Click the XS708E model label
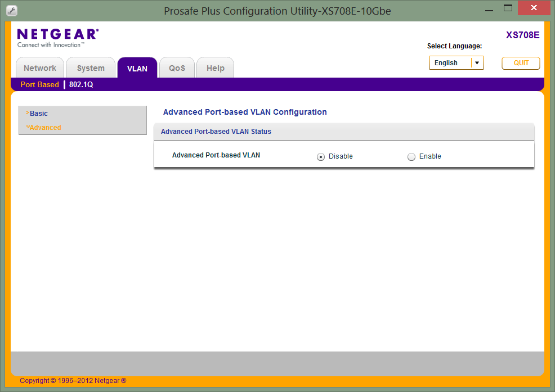This screenshot has width=555, height=392. pyautogui.click(x=522, y=35)
